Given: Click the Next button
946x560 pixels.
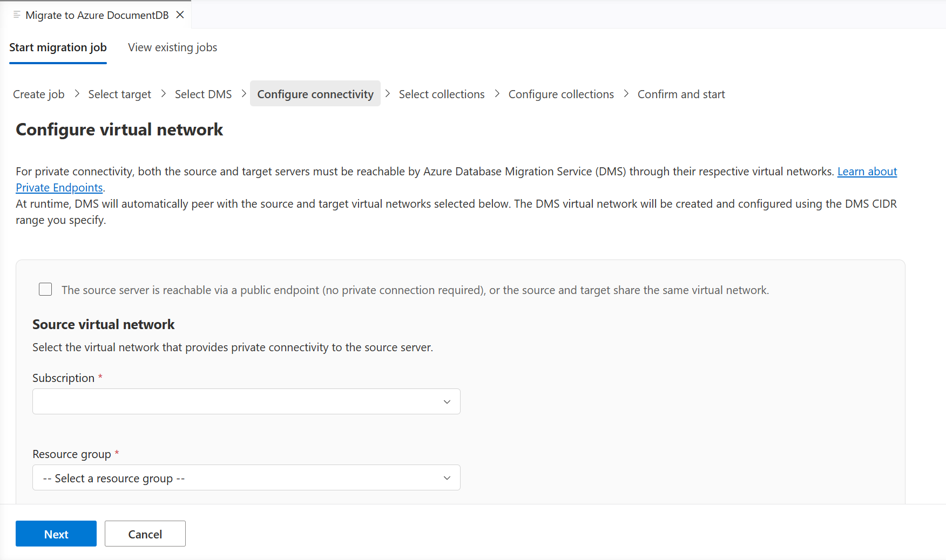Looking at the screenshot, I should point(56,534).
